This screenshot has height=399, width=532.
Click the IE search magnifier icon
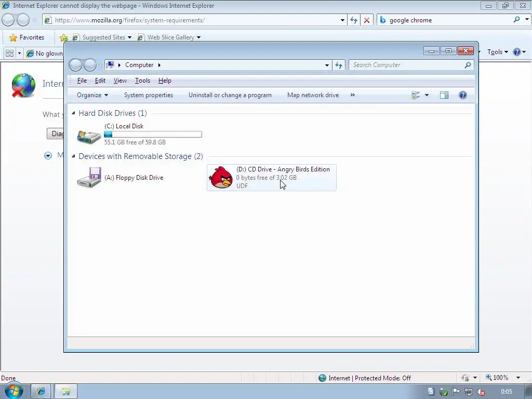coord(516,20)
